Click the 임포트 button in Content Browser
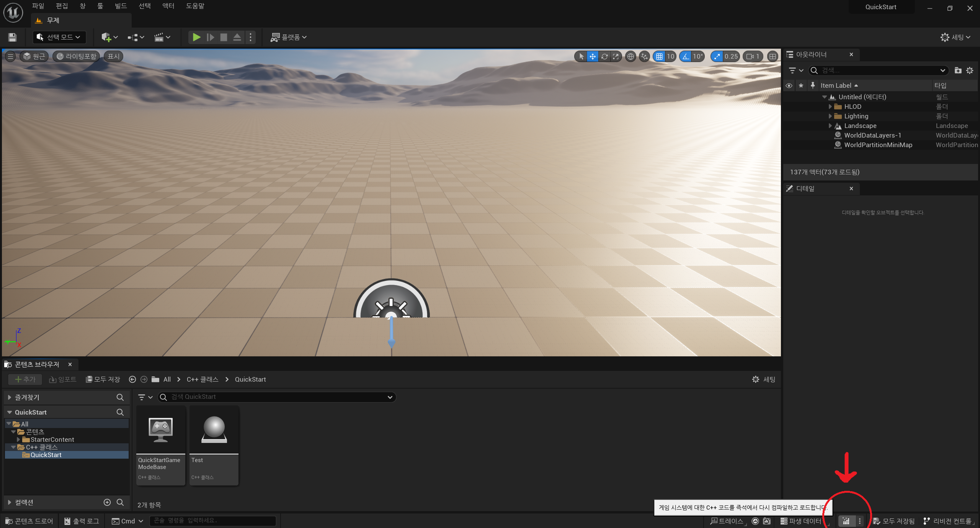Image resolution: width=980 pixels, height=528 pixels. point(63,379)
